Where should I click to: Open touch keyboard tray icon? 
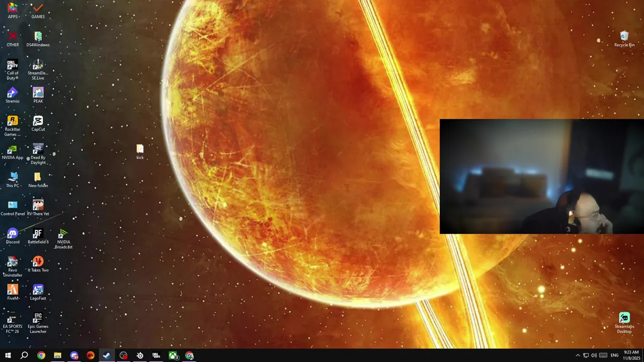click(603, 355)
